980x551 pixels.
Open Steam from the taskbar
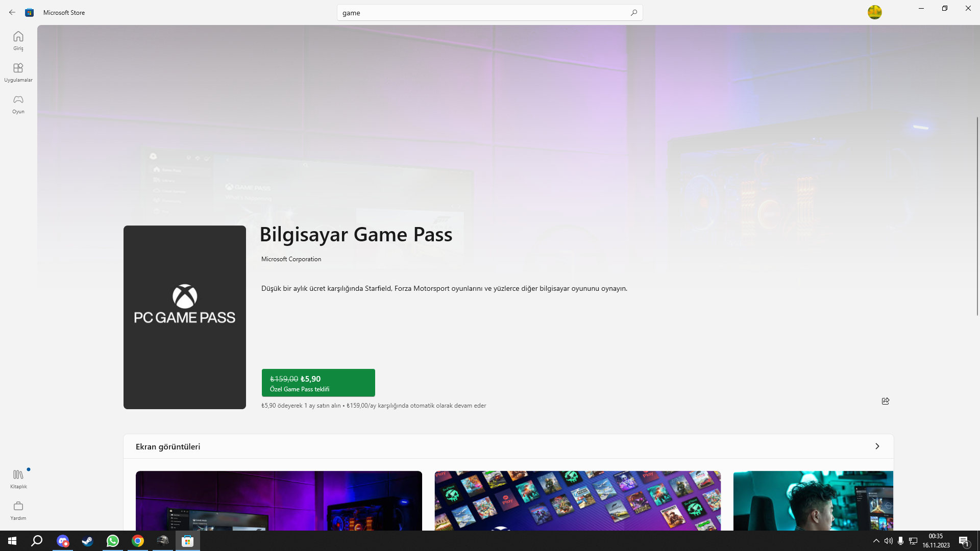(x=87, y=541)
